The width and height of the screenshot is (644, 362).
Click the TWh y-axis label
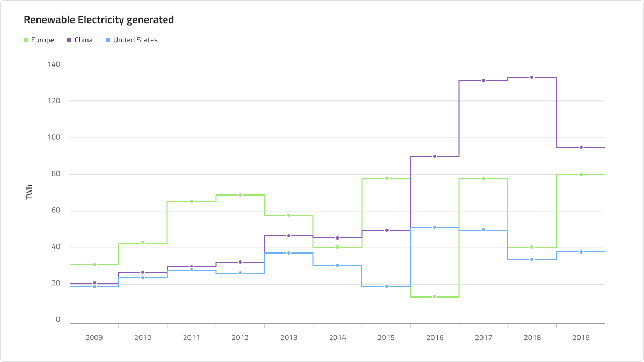29,193
